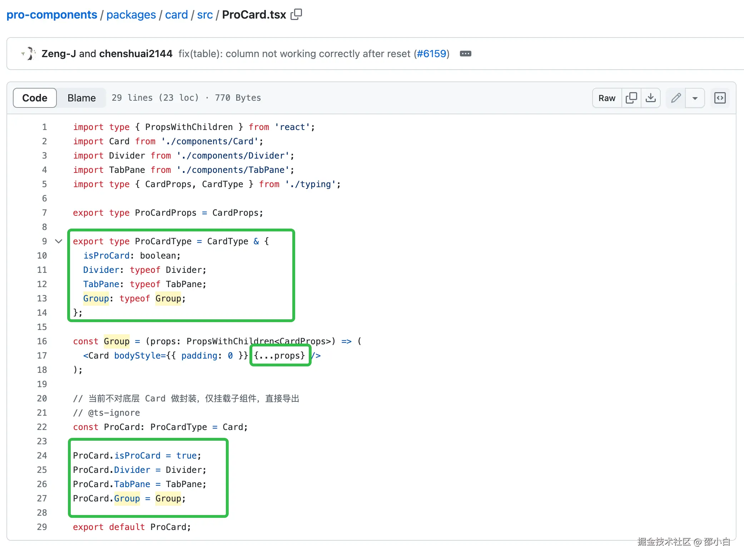The image size is (744, 560).
Task: Open edit options dropdown arrow
Action: tap(695, 98)
